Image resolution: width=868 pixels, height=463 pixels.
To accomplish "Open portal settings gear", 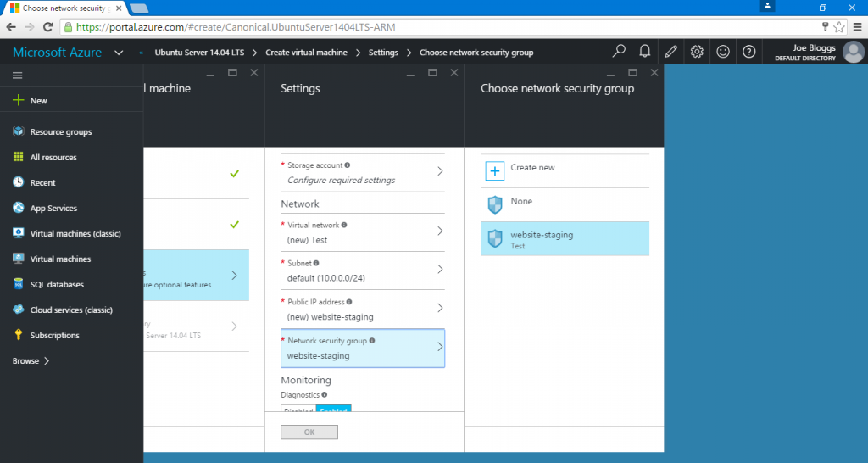I will (x=697, y=52).
